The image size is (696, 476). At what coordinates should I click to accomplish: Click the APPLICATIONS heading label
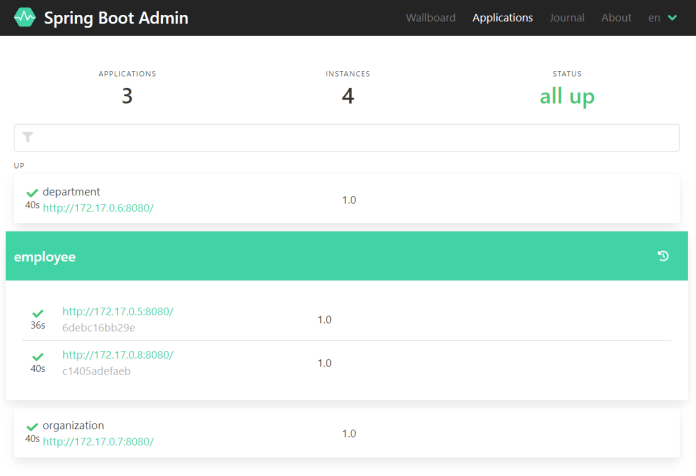pyautogui.click(x=127, y=74)
